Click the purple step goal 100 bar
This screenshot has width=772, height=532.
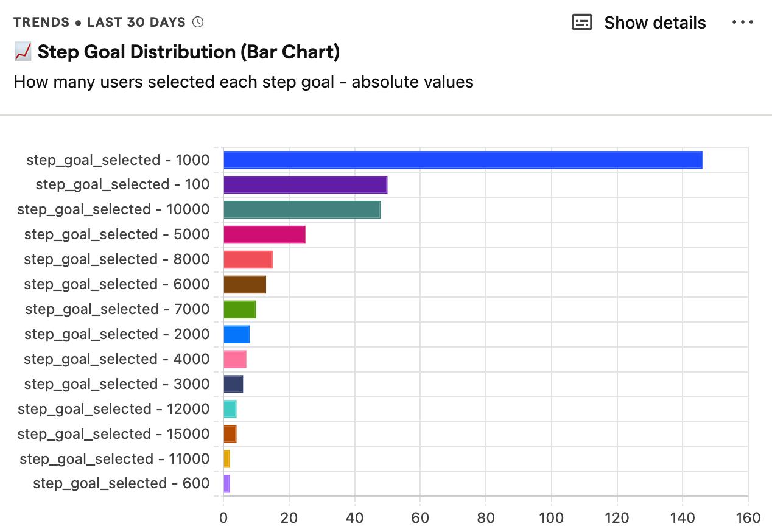click(305, 184)
